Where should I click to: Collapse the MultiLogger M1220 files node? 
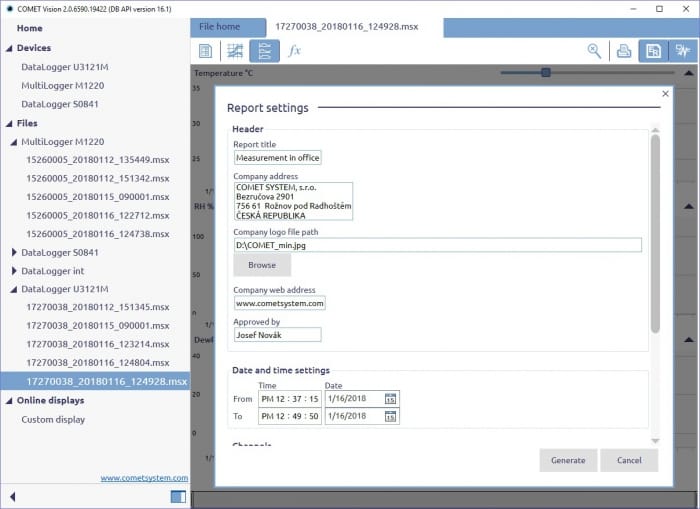coord(14,142)
